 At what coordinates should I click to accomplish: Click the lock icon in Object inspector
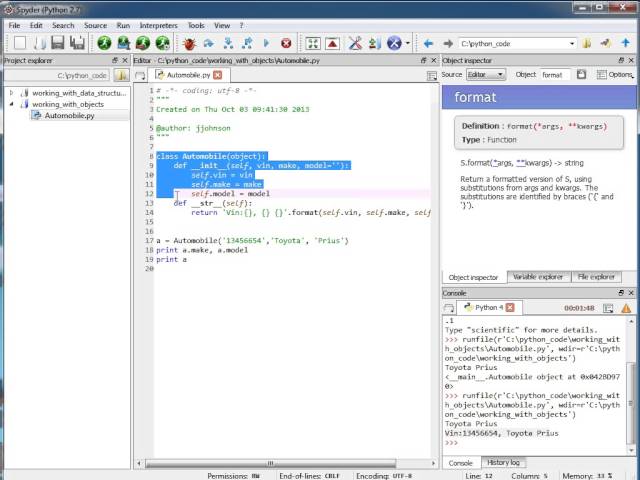(581, 74)
